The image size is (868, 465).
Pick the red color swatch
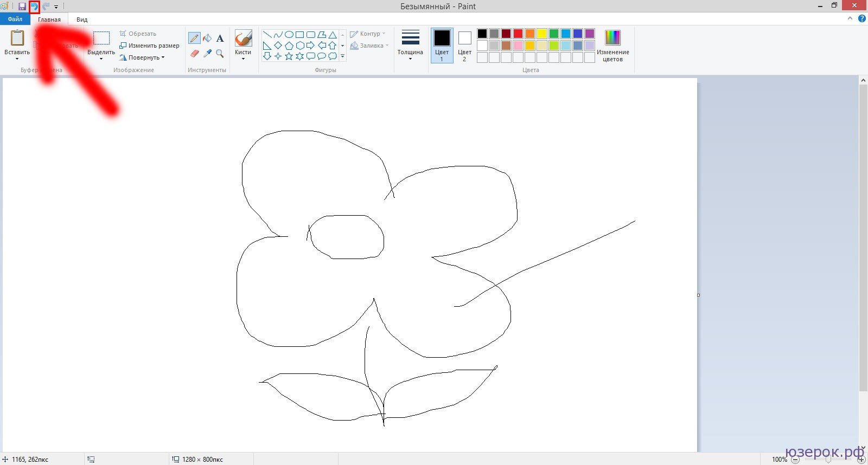point(518,34)
